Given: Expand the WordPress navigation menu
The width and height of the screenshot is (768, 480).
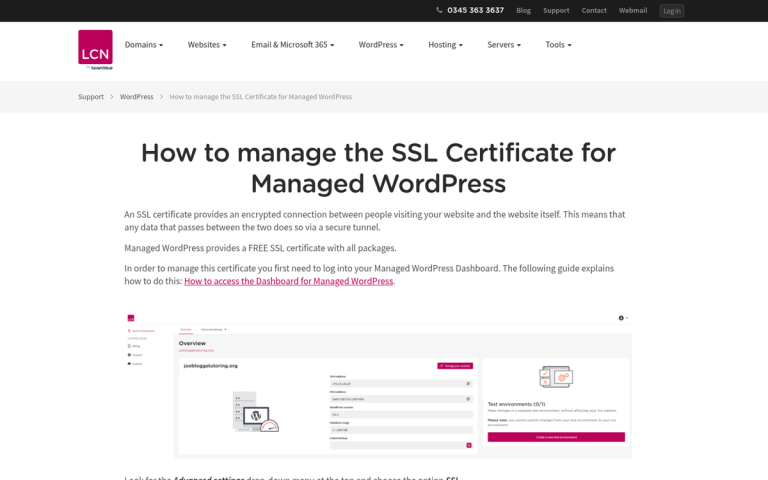Looking at the screenshot, I should pyautogui.click(x=381, y=45).
